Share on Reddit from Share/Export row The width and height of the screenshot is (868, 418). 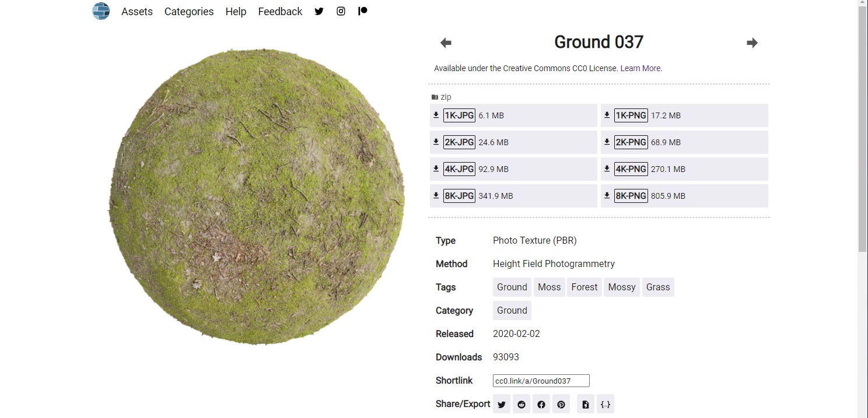(x=521, y=404)
